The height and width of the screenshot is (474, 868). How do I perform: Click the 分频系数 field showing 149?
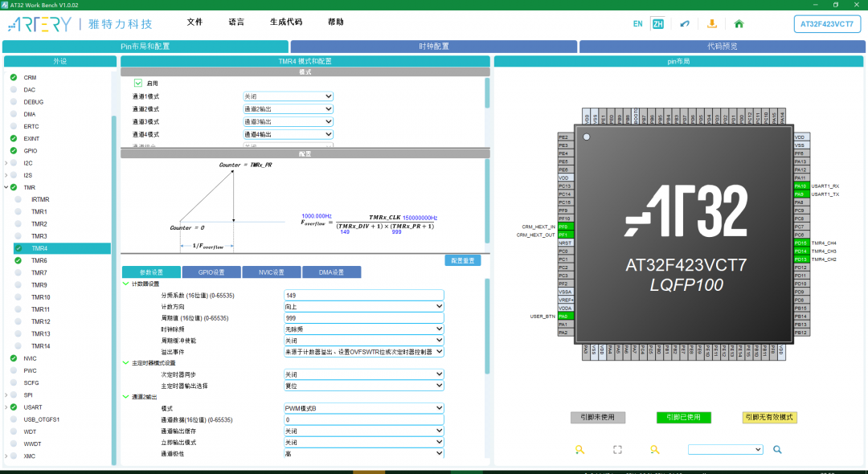tap(364, 296)
